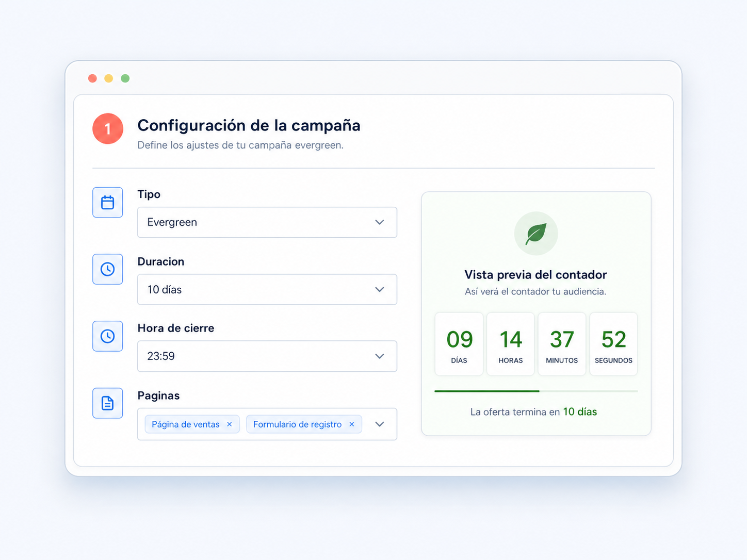The height and width of the screenshot is (560, 747).
Task: Expand the Paginas dropdown chevron
Action: pyautogui.click(x=380, y=424)
